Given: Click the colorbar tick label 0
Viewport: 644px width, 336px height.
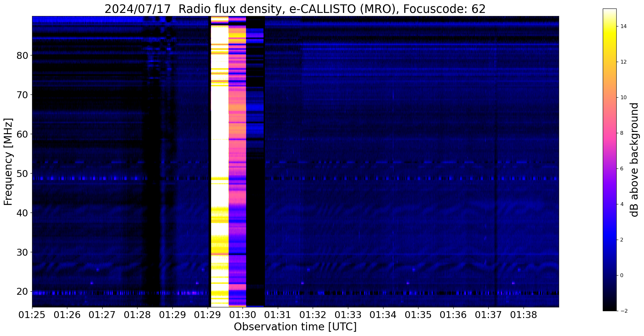Looking at the screenshot, I should 622,276.
